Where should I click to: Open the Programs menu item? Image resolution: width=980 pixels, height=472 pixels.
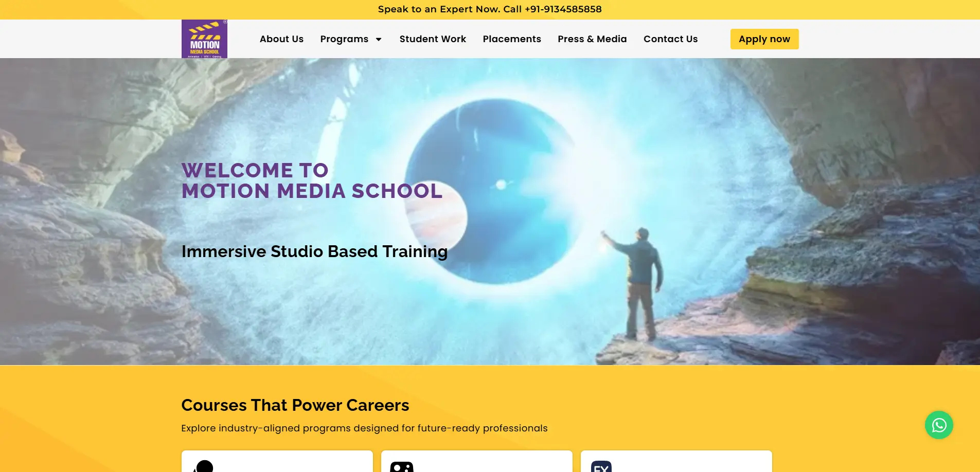point(344,39)
